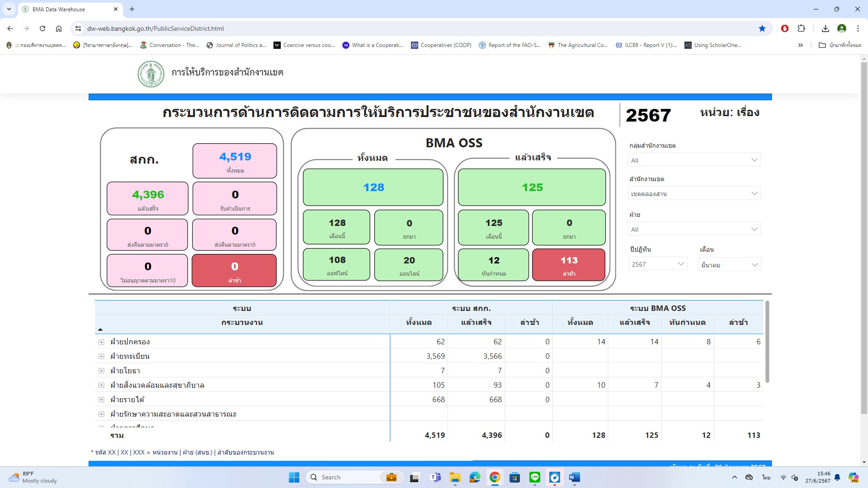Open Cooperatives (COOP) bookmark
Viewport: 868px width, 488px height.
[x=441, y=45]
